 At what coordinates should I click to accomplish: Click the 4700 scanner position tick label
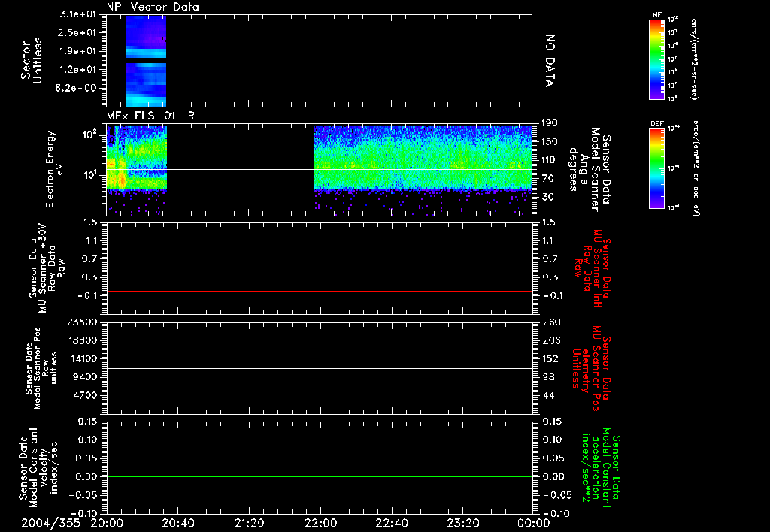tap(84, 395)
